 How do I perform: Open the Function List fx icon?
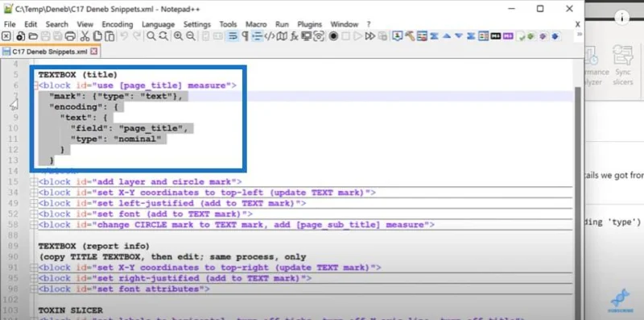(x=294, y=36)
